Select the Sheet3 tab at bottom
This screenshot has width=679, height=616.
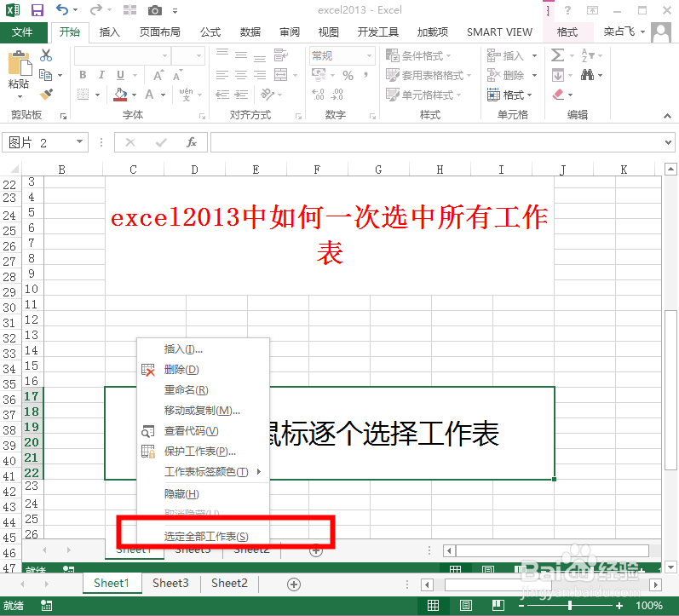click(x=170, y=583)
